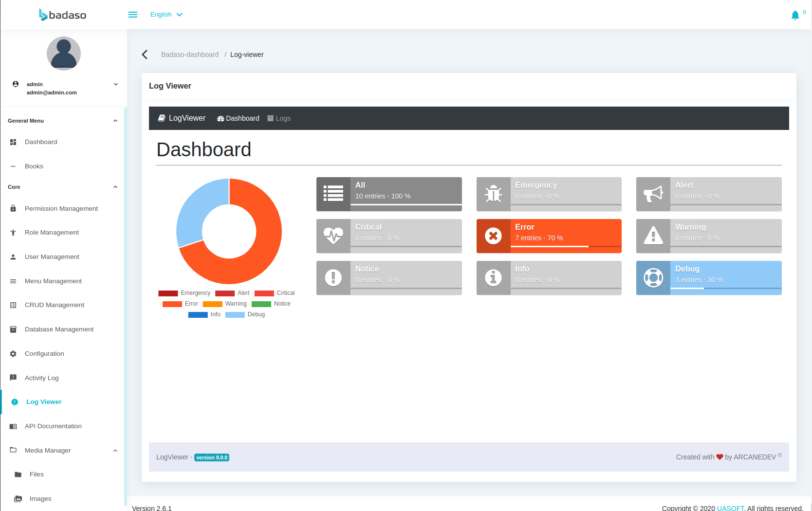Toggle the hamburger sidebar menu icon
The width and height of the screenshot is (812, 511).
coord(133,15)
